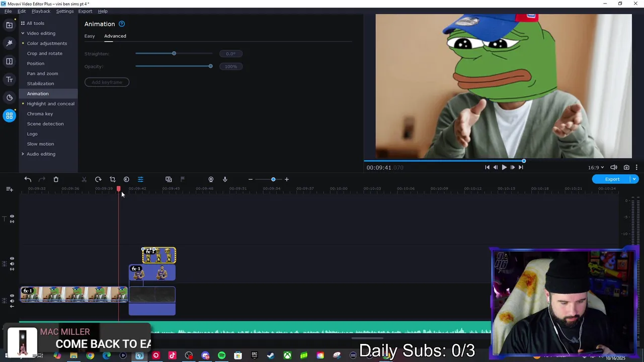Select the More tools grid icon
Viewport: 644px width, 362px height.
pyautogui.click(x=9, y=116)
